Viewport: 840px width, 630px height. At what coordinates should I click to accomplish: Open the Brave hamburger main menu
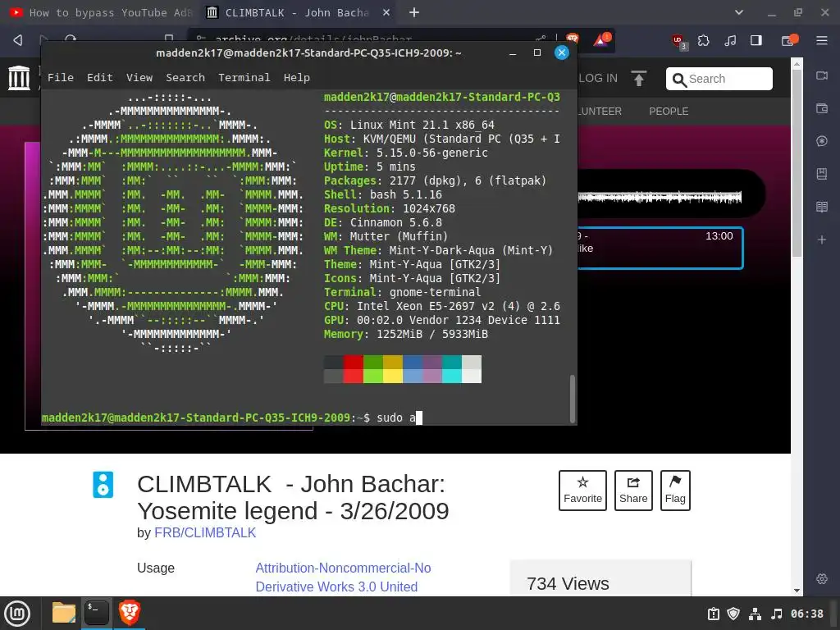point(822,40)
